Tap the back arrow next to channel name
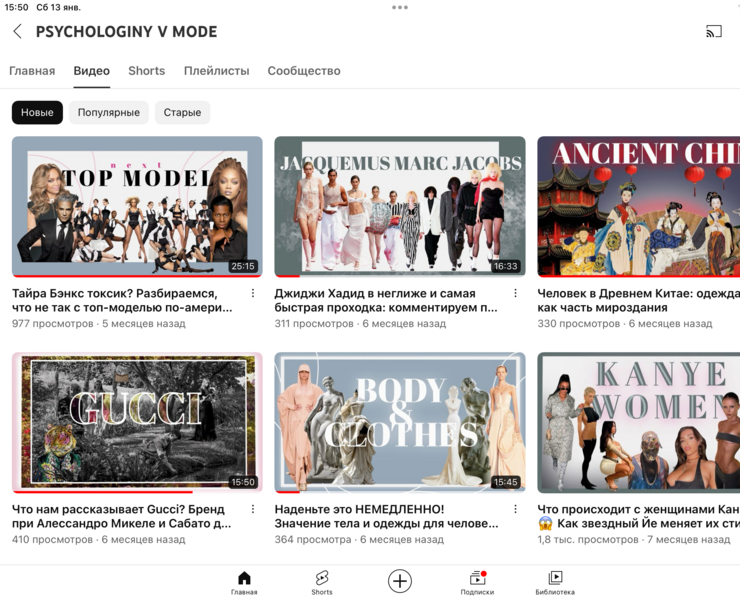This screenshot has width=740, height=600. (18, 32)
